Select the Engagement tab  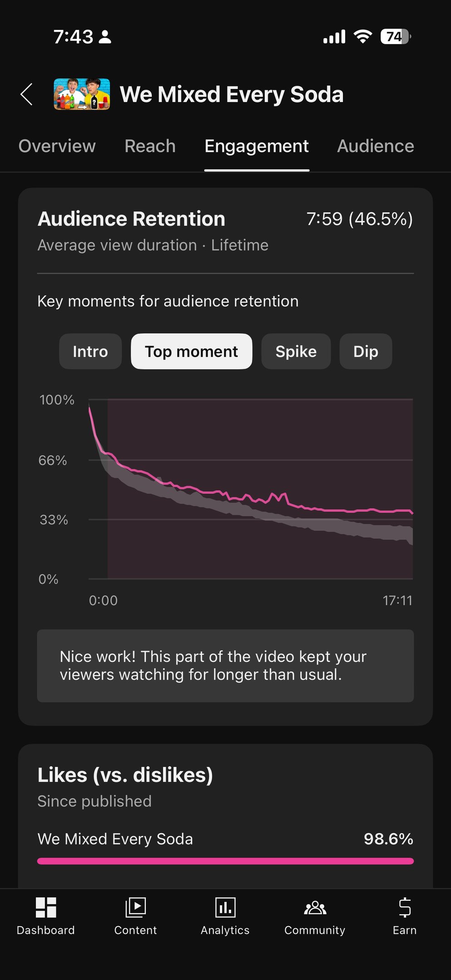pos(257,146)
